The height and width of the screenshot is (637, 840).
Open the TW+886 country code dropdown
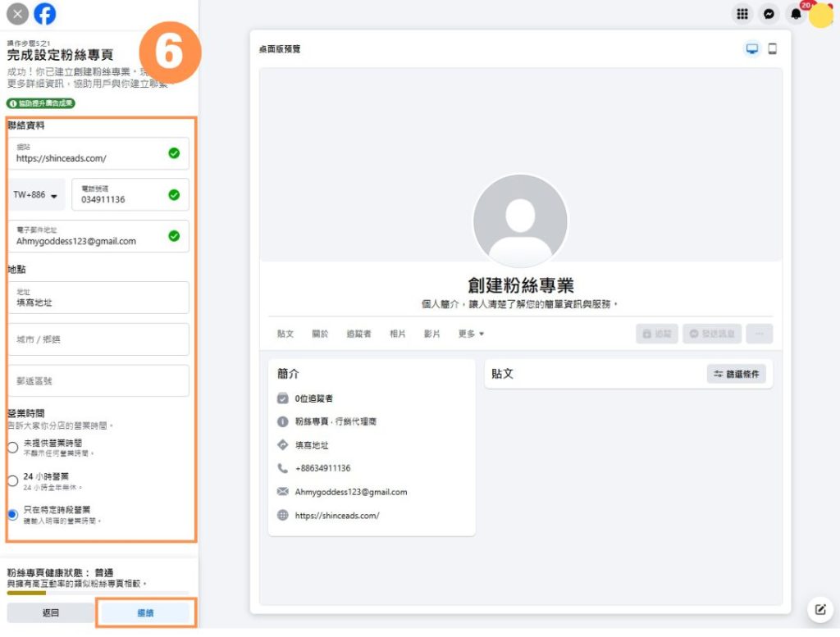[x=38, y=195]
